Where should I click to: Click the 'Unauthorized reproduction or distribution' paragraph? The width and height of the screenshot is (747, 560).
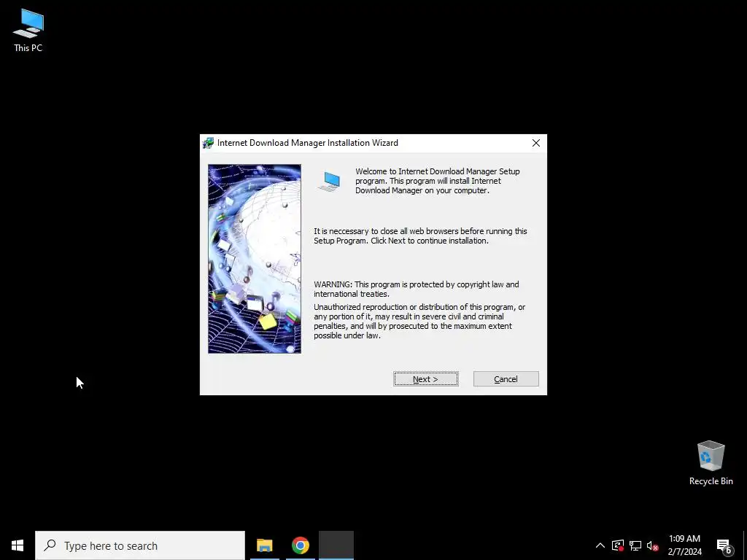pyautogui.click(x=419, y=322)
